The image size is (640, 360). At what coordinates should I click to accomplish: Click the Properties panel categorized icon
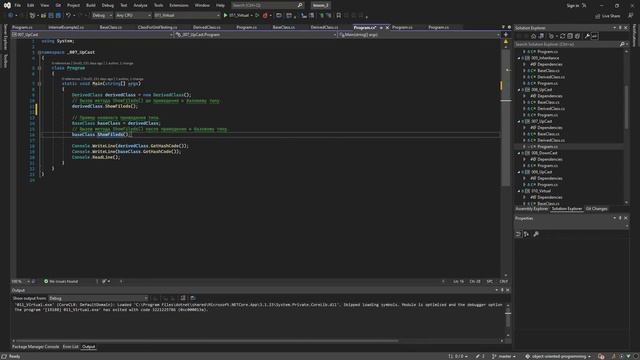[x=518, y=234]
